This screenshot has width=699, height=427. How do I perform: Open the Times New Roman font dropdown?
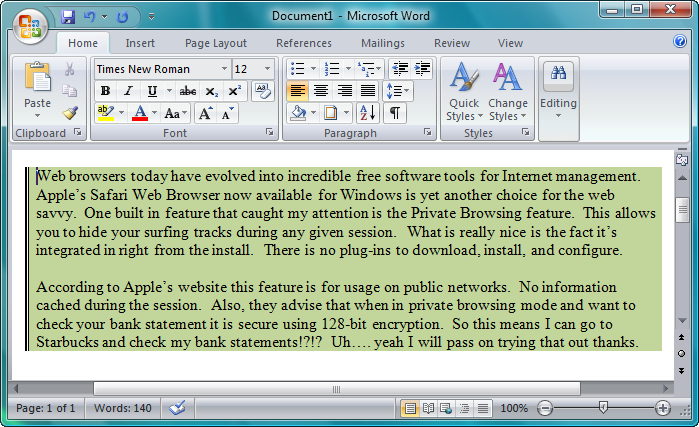[x=224, y=69]
